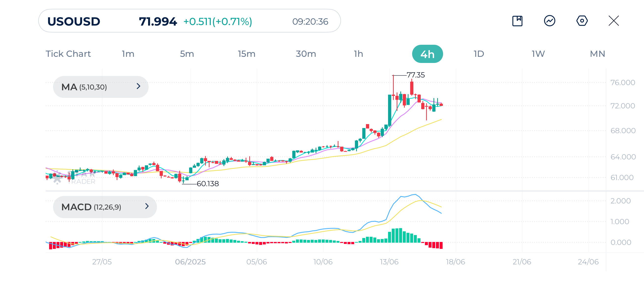
Task: Switch to Tick Chart view
Action: (68, 54)
